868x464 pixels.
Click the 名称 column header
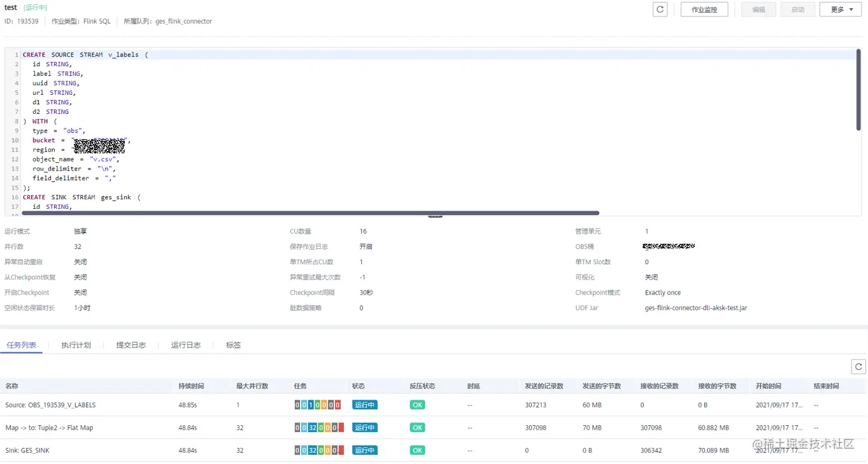pyautogui.click(x=12, y=386)
